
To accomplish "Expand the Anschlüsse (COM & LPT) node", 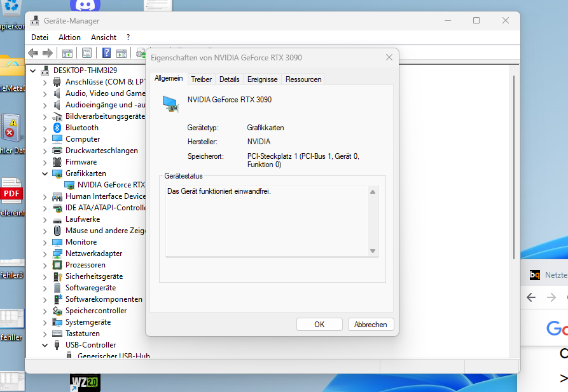I will (45, 82).
